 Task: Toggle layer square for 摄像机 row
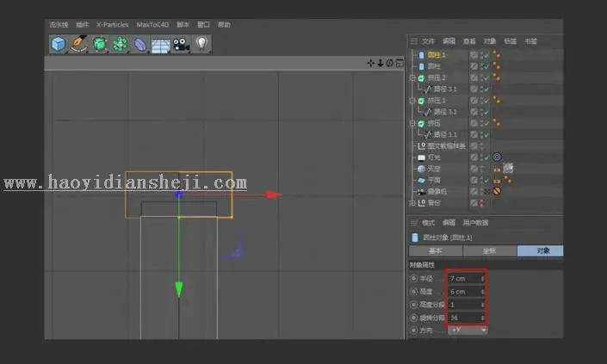click(474, 192)
